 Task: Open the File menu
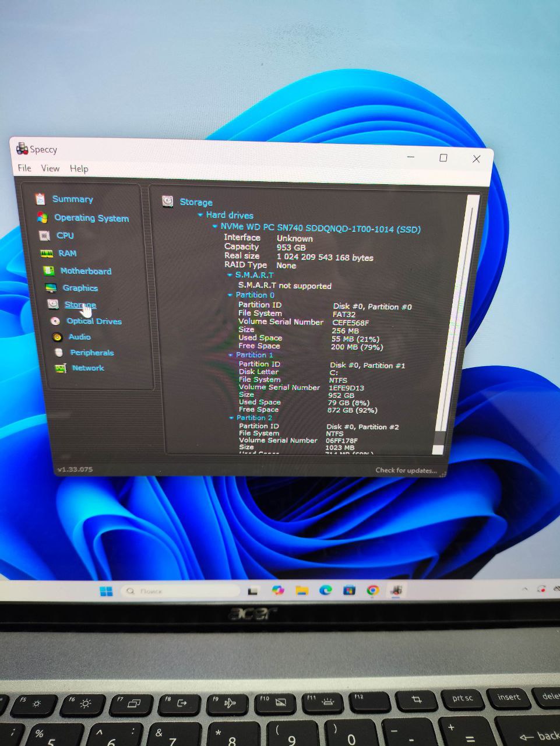24,168
